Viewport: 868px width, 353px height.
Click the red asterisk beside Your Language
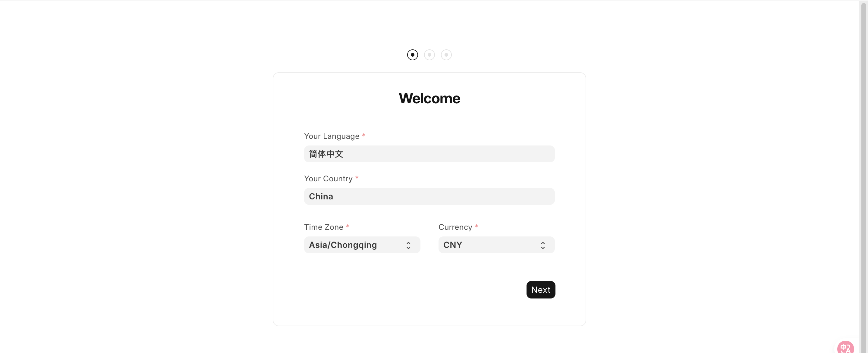click(x=363, y=136)
